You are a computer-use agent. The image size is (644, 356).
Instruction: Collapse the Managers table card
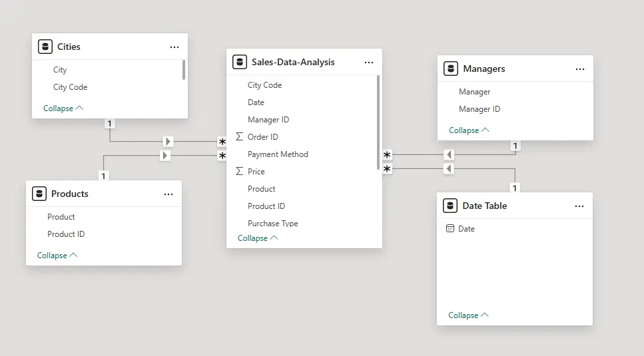[469, 130]
